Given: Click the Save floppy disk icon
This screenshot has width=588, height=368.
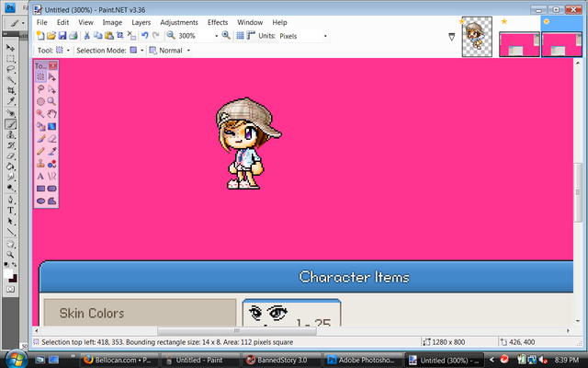Looking at the screenshot, I should [x=62, y=36].
